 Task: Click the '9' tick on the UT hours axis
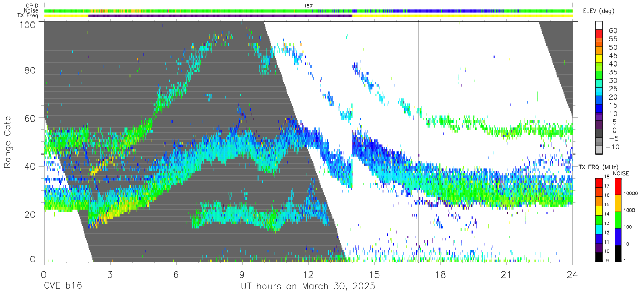(242, 274)
